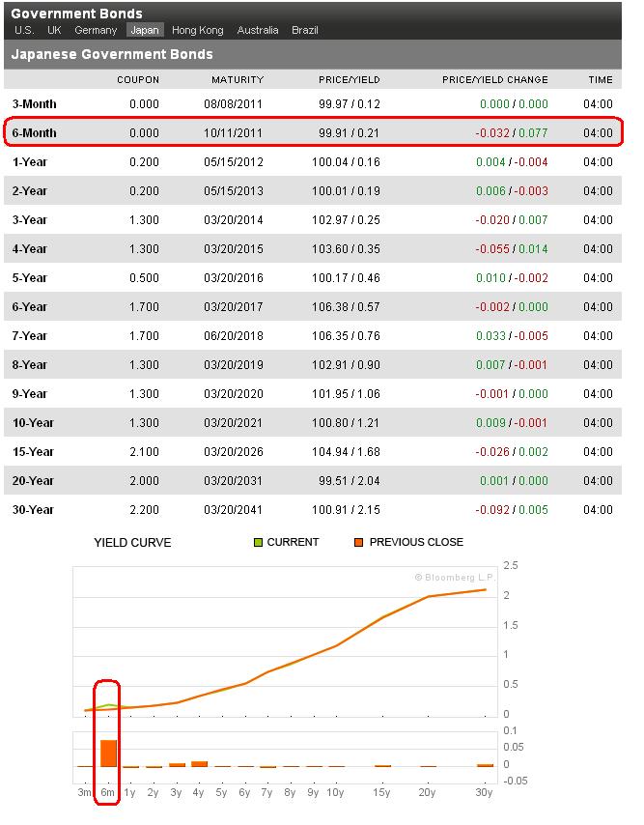
Task: Click the 0.500 coupon value
Action: point(144,277)
